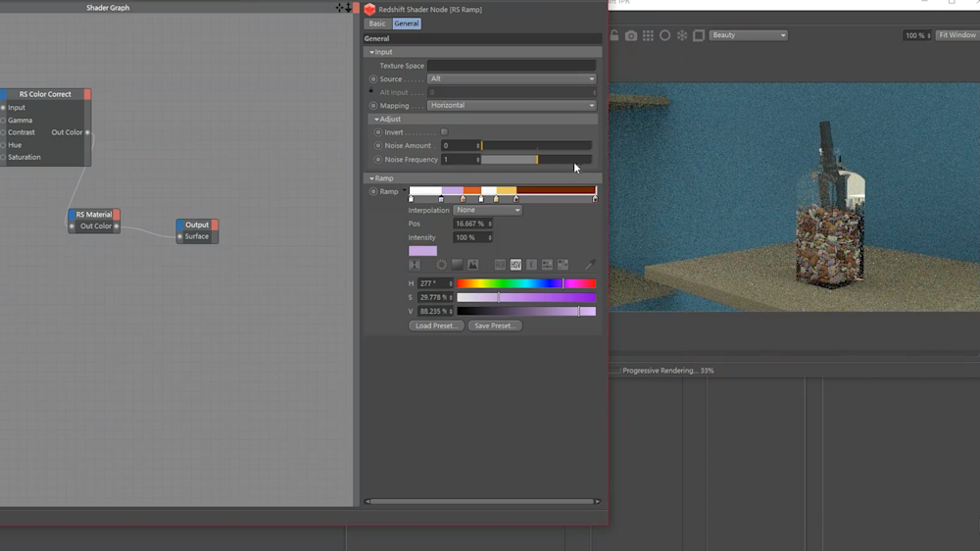The height and width of the screenshot is (551, 980).
Task: Click the snowflake freeze icon in render view
Action: tap(682, 35)
